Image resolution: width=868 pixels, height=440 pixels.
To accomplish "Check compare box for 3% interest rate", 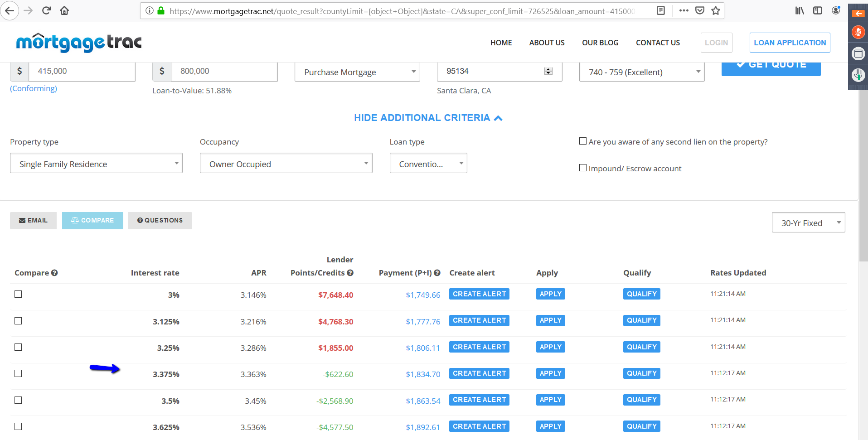I will [x=18, y=294].
